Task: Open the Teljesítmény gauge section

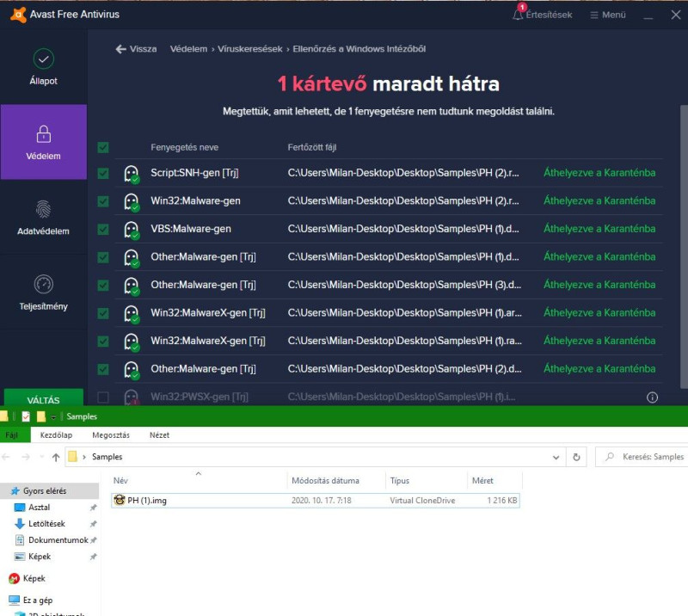Action: 44,293
